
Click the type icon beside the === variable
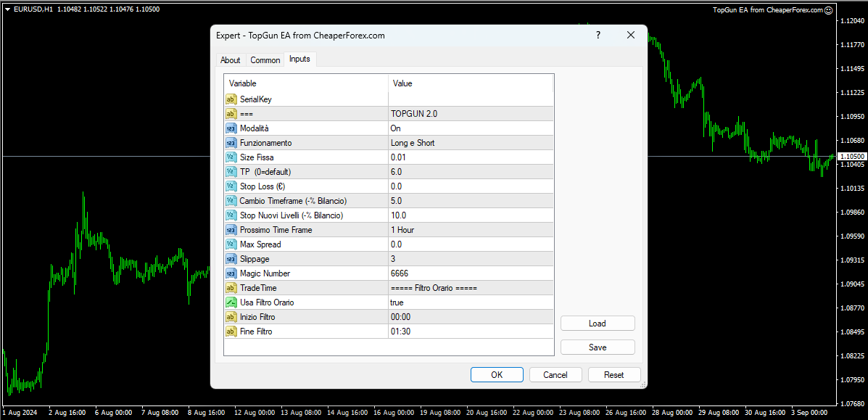coord(231,114)
